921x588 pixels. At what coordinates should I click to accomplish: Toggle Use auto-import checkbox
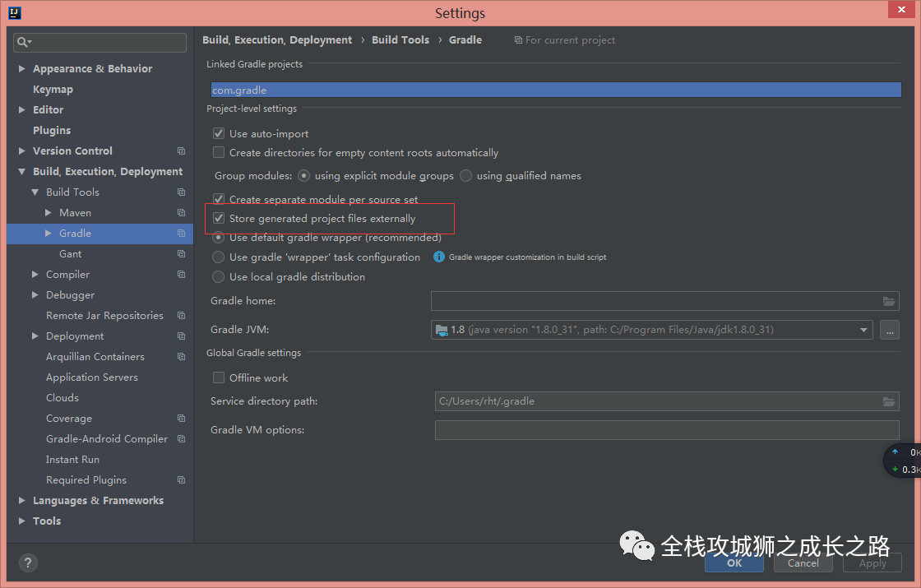click(x=219, y=133)
